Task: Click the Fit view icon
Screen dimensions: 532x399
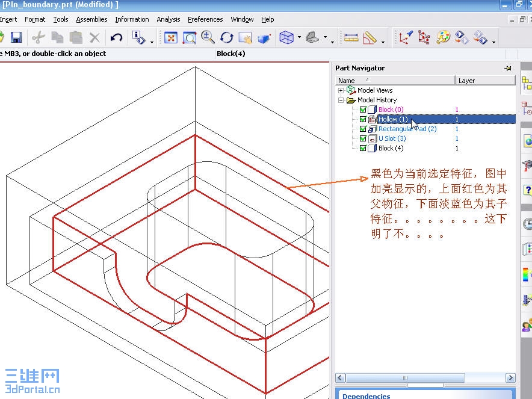Action: point(171,37)
